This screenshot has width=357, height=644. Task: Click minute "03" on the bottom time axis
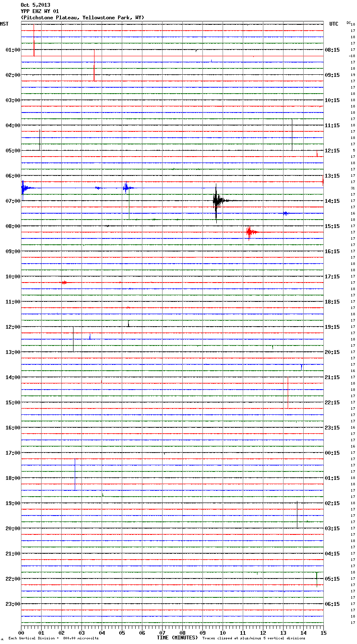81,633
